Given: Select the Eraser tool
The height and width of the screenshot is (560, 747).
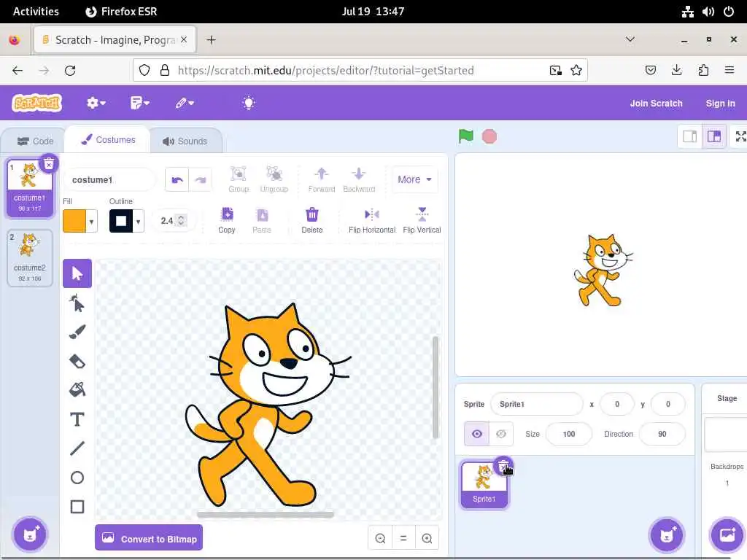Looking at the screenshot, I should click(77, 361).
